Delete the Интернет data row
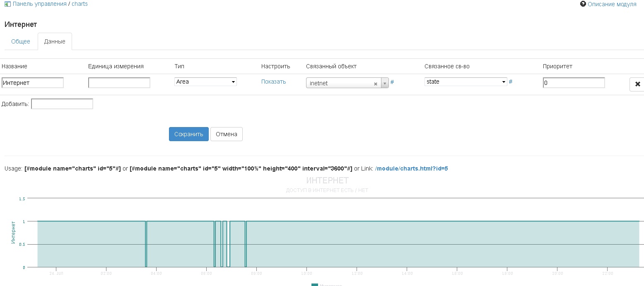Viewport: 644px width, 286px height. pyautogui.click(x=637, y=84)
